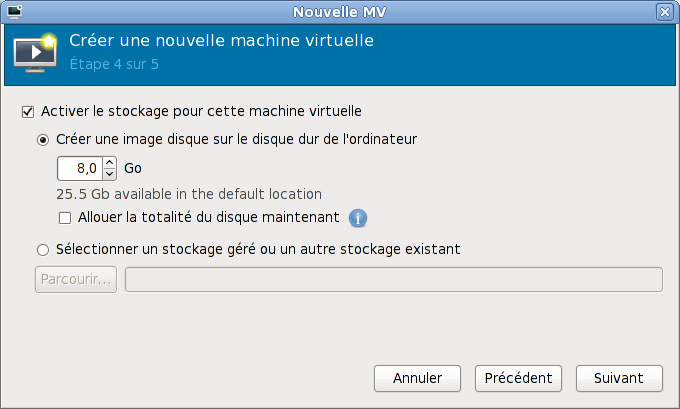Increase disk size with the up arrow

[x=110, y=162]
